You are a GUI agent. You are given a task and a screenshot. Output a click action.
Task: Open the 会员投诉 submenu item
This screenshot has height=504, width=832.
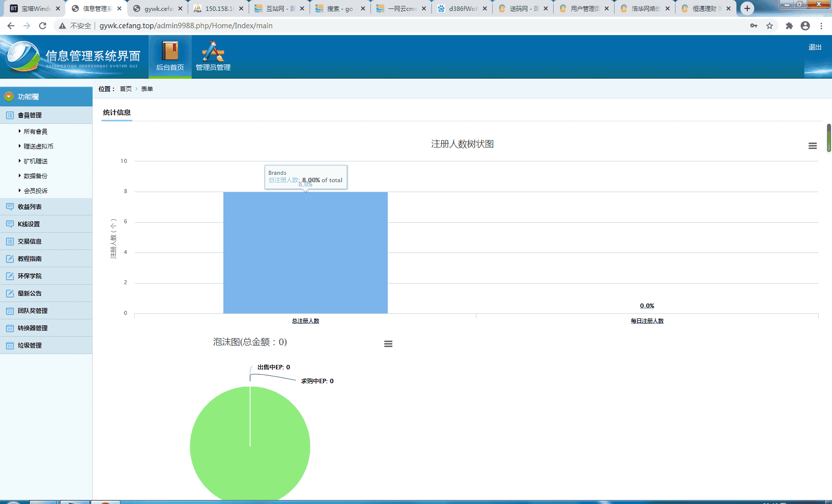[x=36, y=191]
